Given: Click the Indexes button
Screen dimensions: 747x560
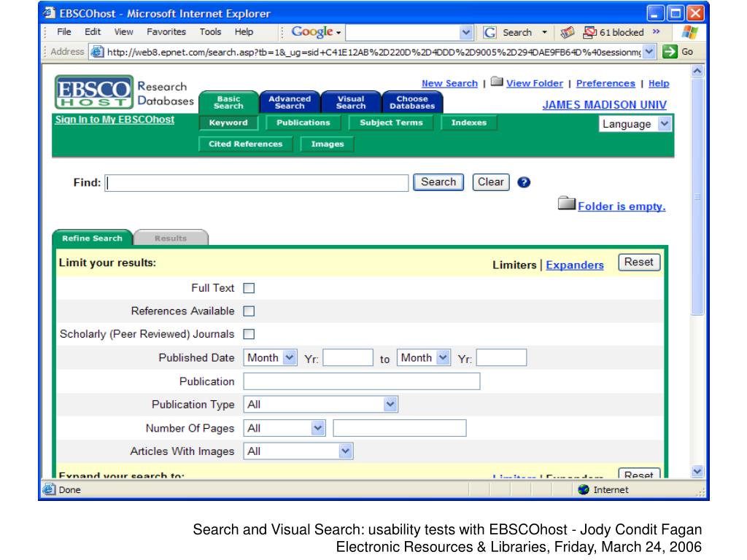Looking at the screenshot, I should click(469, 122).
